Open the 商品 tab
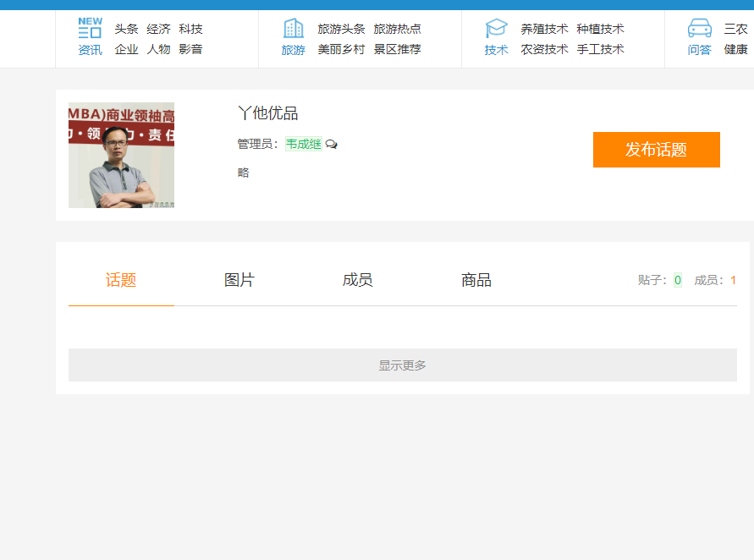Image resolution: width=754 pixels, height=560 pixels. [x=476, y=280]
